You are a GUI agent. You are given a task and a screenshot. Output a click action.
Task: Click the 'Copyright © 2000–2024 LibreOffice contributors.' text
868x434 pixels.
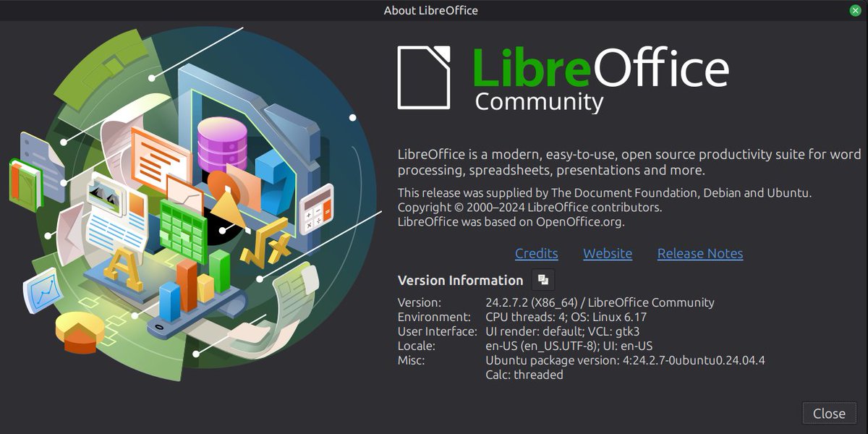529,208
